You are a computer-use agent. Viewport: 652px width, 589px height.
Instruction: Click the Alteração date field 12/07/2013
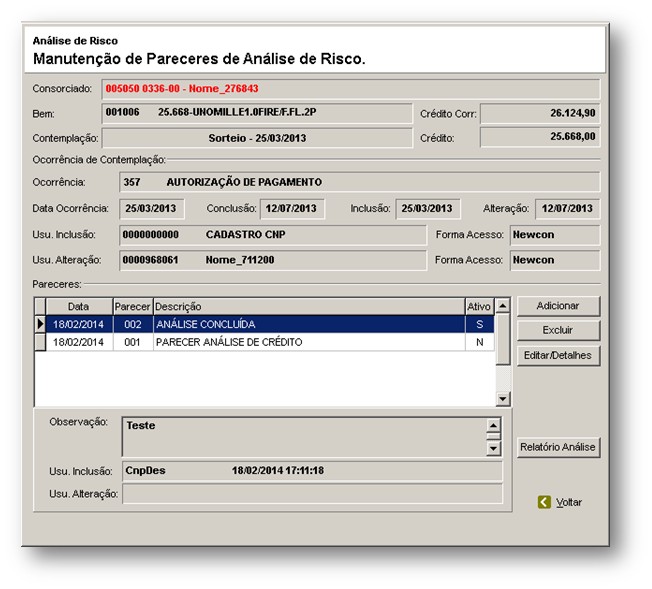point(567,208)
